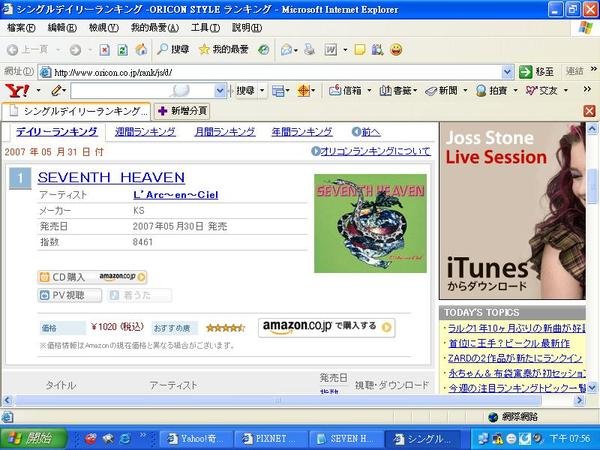Click the Yahoo toolbar pencil icon
The image size is (600, 450).
click(56, 91)
